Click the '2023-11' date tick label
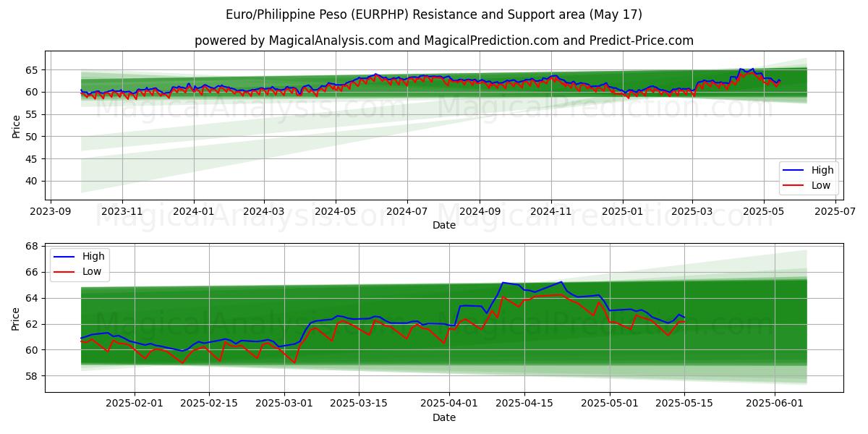The height and width of the screenshot is (434, 868). [x=122, y=210]
